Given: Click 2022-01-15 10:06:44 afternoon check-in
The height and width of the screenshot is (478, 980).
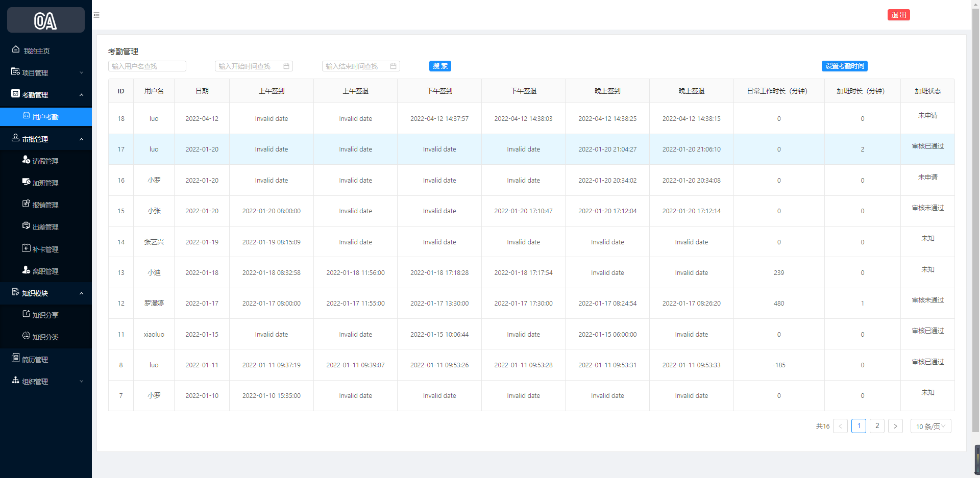Looking at the screenshot, I should pyautogui.click(x=439, y=334).
